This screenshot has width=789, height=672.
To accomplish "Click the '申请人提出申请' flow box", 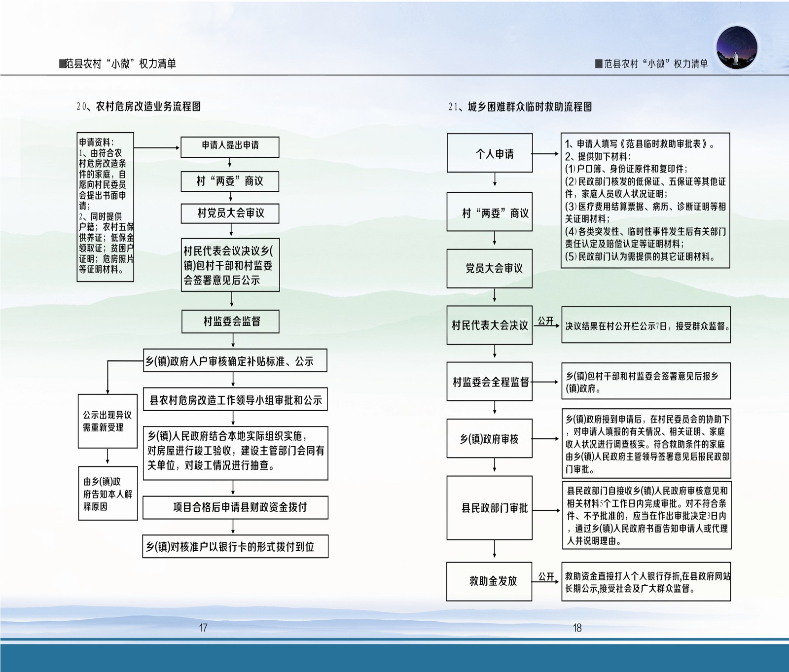I will (230, 147).
